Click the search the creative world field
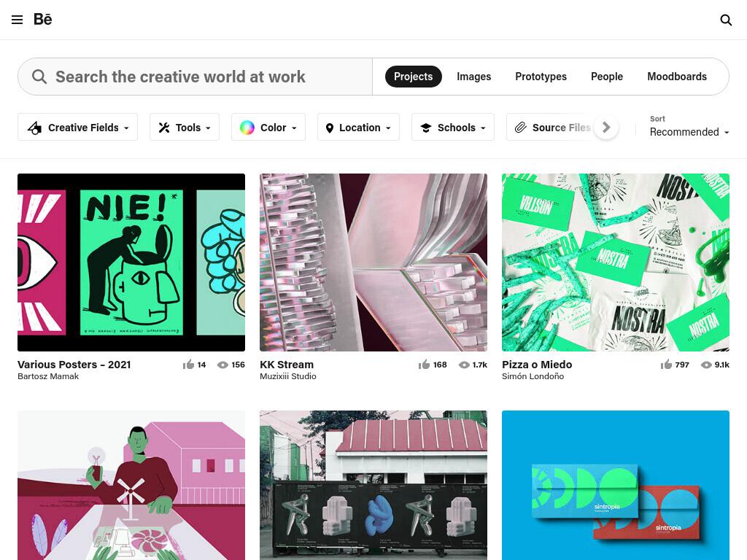The image size is (747, 560). click(196, 77)
